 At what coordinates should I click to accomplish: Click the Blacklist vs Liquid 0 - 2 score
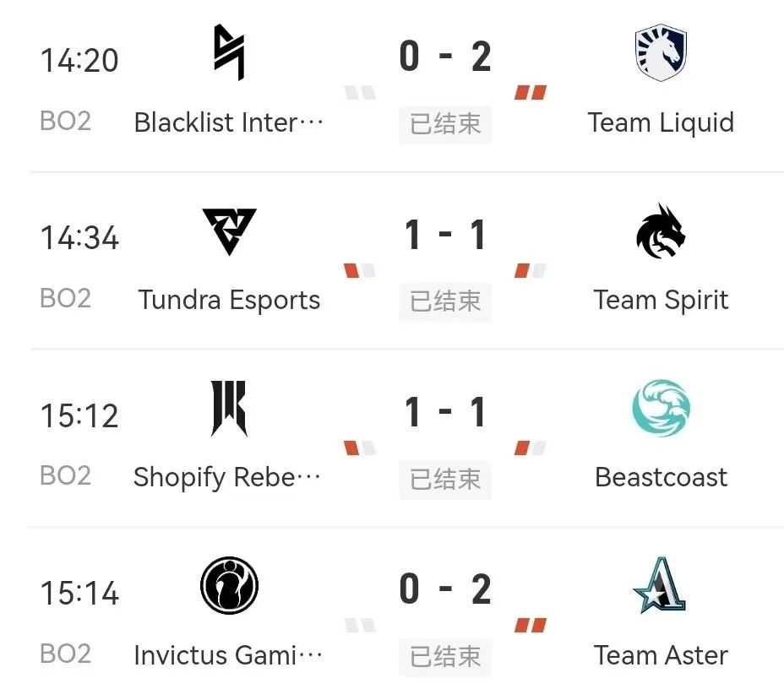tap(445, 57)
